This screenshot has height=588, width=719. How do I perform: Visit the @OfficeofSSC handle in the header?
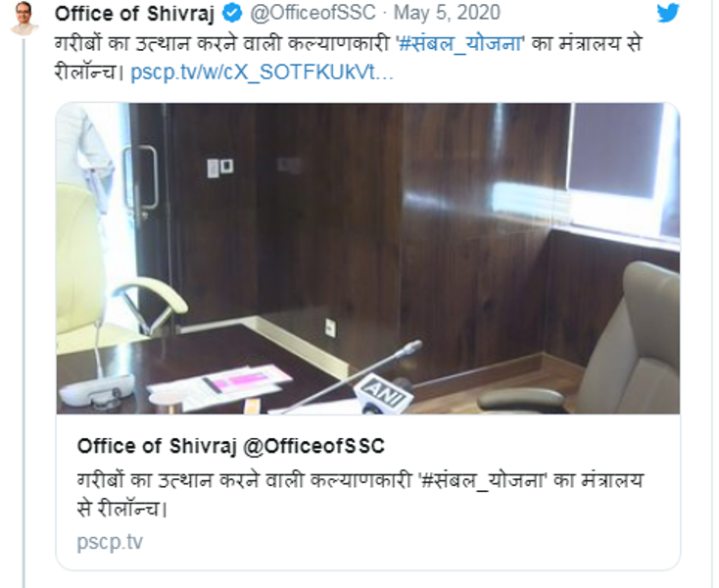pyautogui.click(x=312, y=13)
